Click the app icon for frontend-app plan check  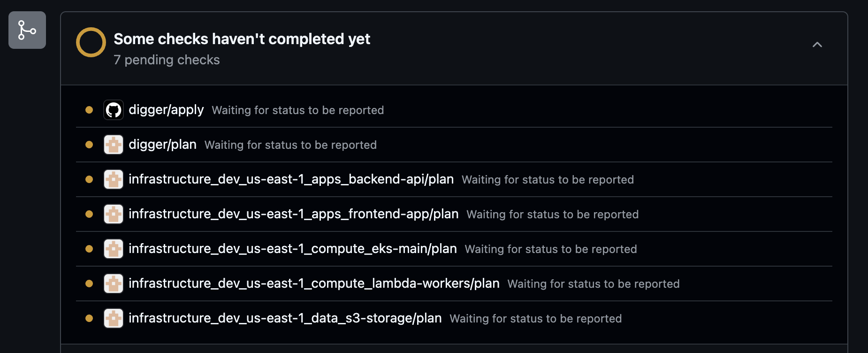coord(113,214)
